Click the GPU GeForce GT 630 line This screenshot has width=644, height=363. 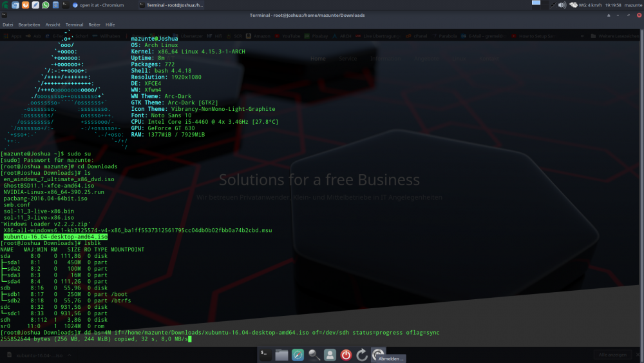pyautogui.click(x=163, y=128)
